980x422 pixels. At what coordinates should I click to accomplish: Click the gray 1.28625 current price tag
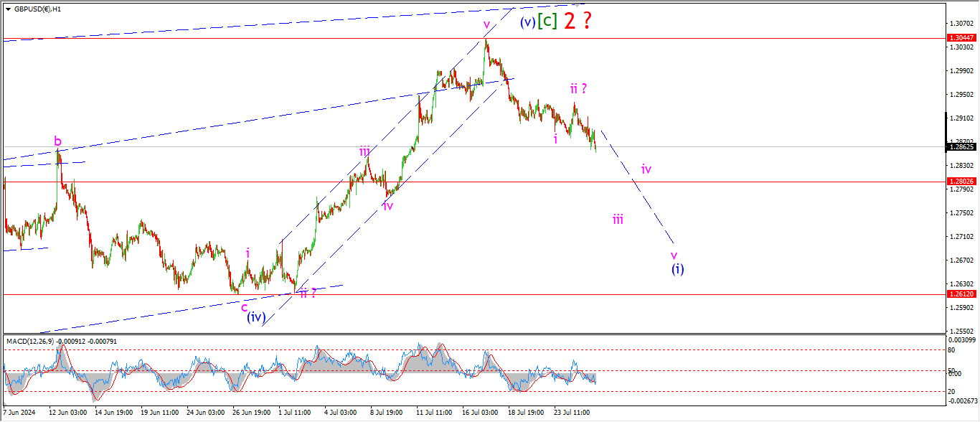pyautogui.click(x=960, y=147)
